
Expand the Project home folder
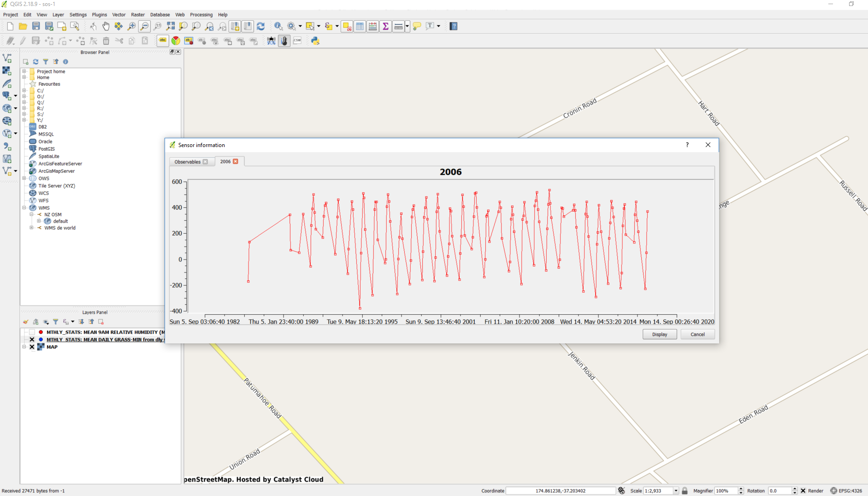(24, 71)
